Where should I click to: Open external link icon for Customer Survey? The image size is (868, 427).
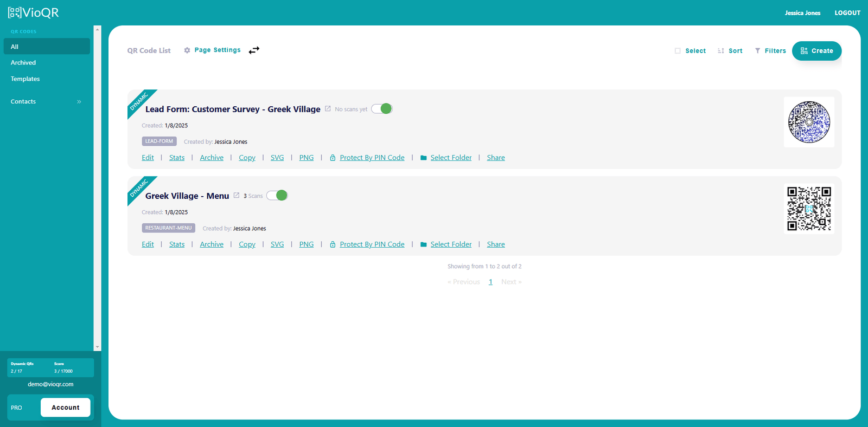click(x=328, y=109)
